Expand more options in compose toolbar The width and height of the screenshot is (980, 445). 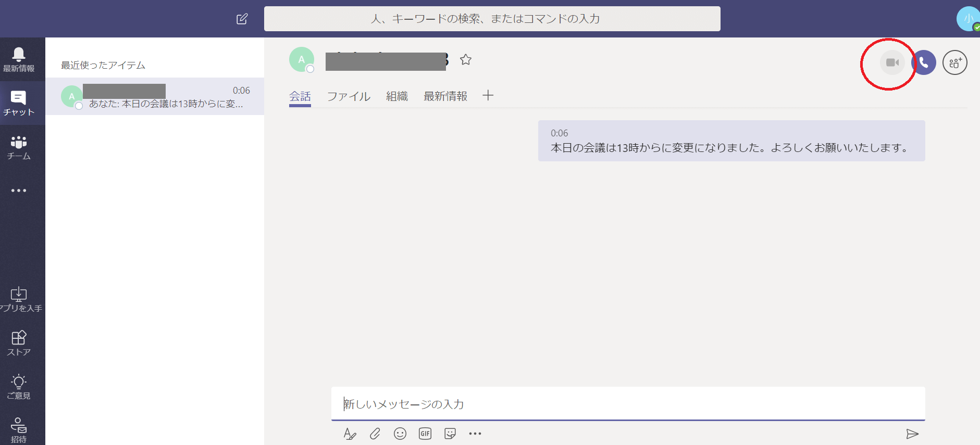click(x=475, y=434)
